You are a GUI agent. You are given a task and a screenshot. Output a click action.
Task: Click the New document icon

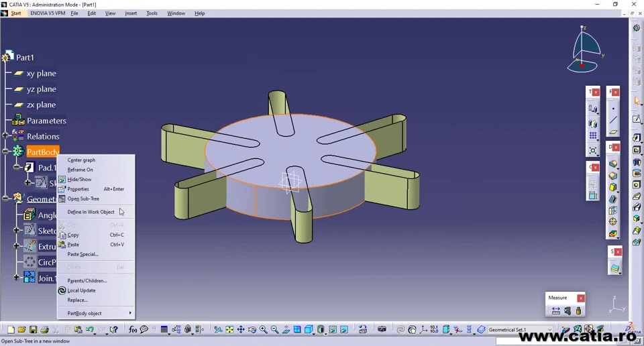point(11,330)
